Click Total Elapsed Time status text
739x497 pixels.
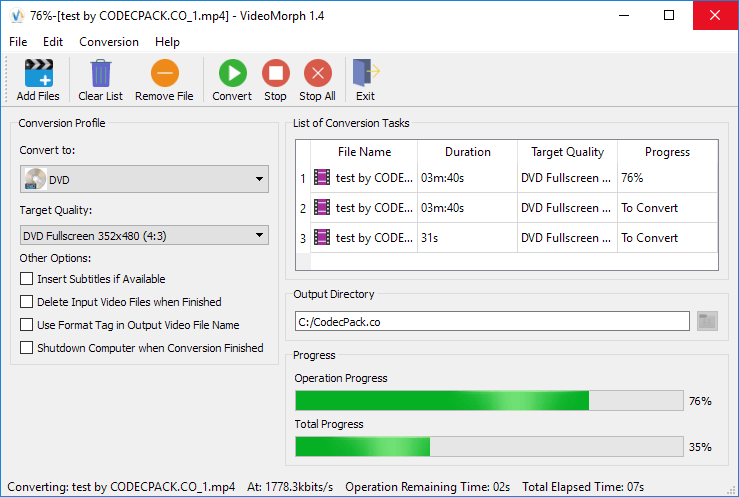(x=583, y=487)
